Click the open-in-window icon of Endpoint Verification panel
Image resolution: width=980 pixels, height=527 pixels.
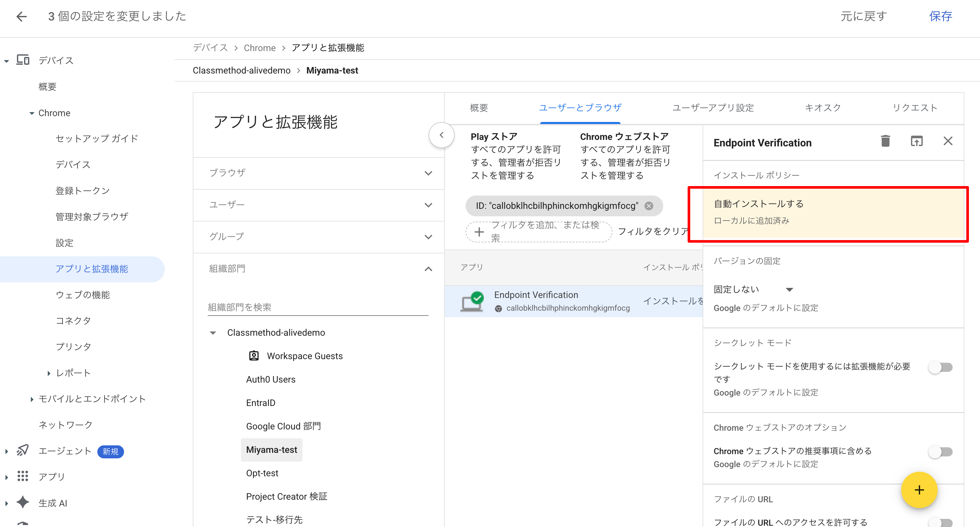click(x=917, y=141)
